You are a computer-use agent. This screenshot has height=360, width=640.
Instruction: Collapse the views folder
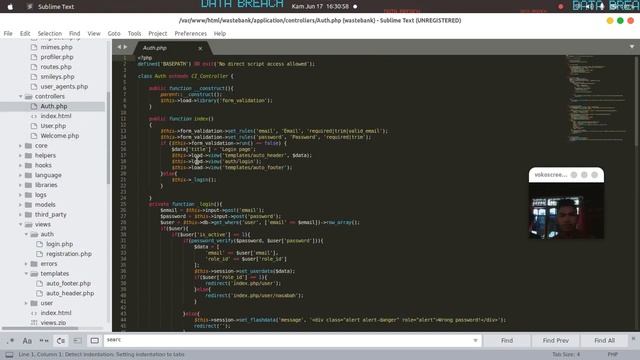coord(20,224)
